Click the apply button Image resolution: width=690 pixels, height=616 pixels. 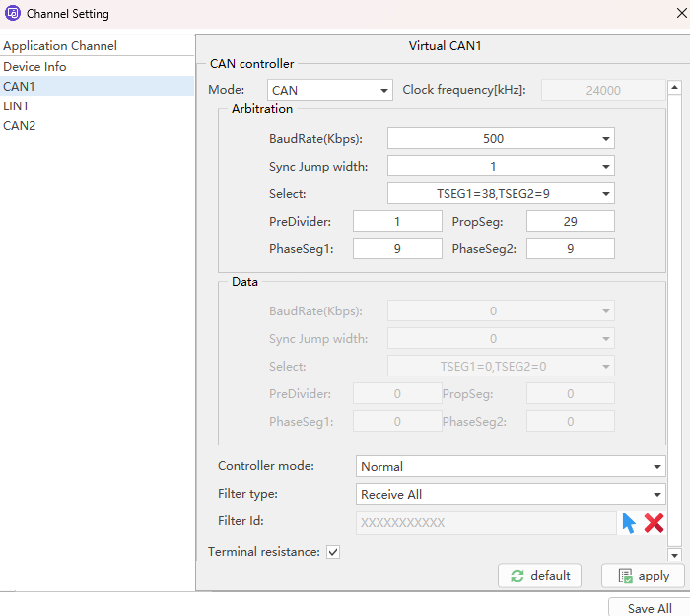643,576
